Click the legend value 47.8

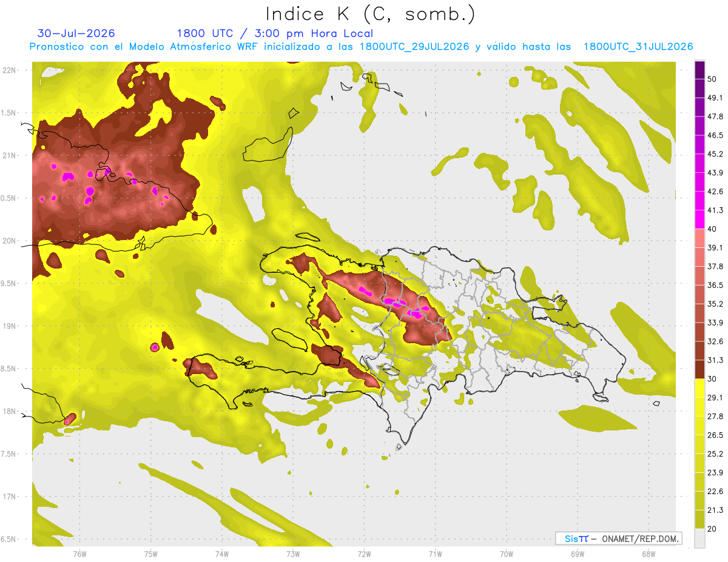tap(715, 116)
